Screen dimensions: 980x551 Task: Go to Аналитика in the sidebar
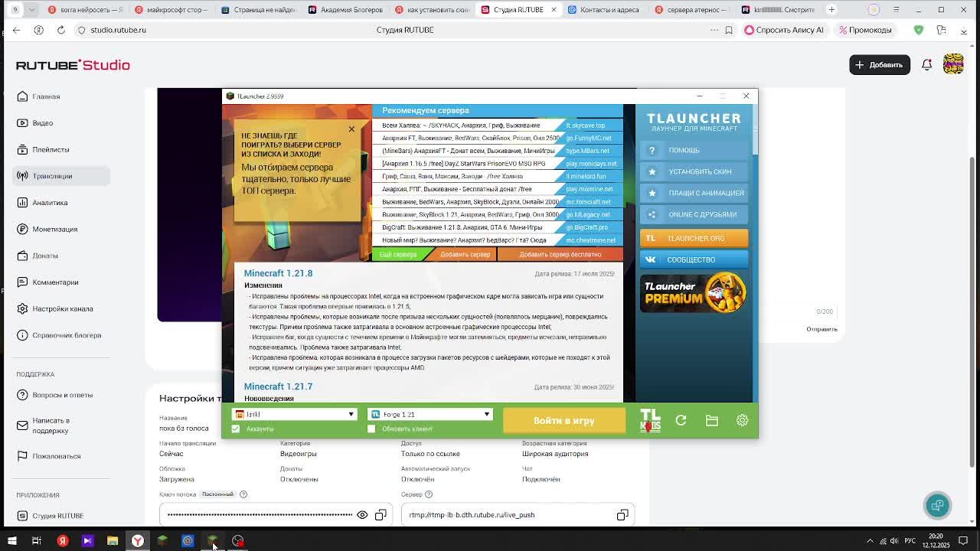point(50,203)
